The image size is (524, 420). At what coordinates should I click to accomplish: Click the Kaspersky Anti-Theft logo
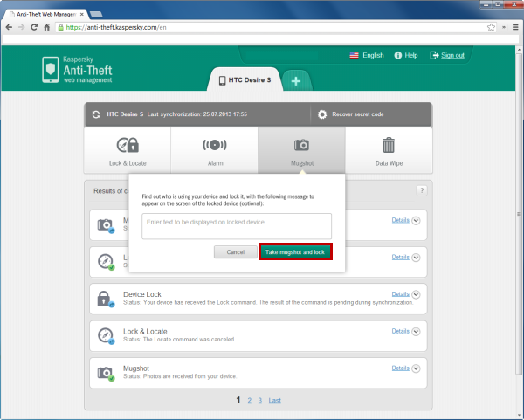click(77, 70)
